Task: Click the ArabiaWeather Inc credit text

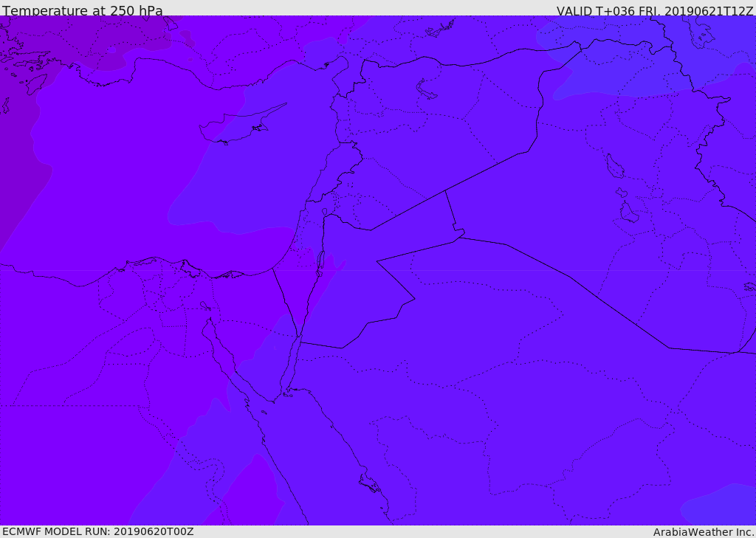Action: [704, 532]
